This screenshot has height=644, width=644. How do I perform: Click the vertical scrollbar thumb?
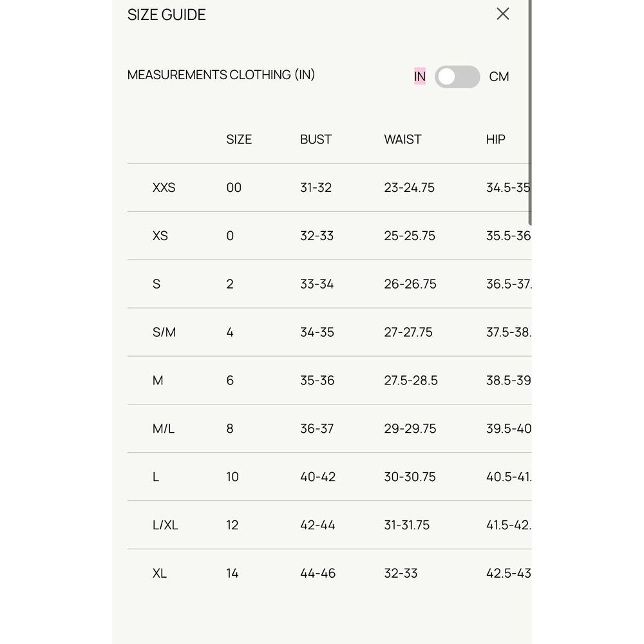(530, 112)
